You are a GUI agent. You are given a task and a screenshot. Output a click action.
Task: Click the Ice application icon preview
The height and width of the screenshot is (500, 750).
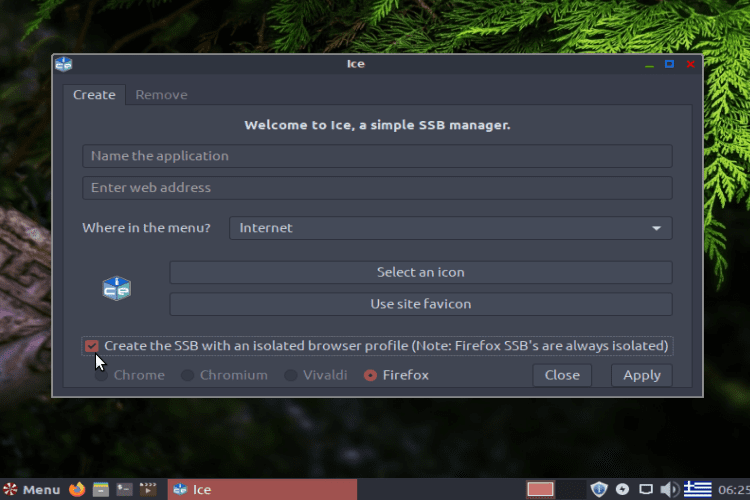(x=116, y=289)
